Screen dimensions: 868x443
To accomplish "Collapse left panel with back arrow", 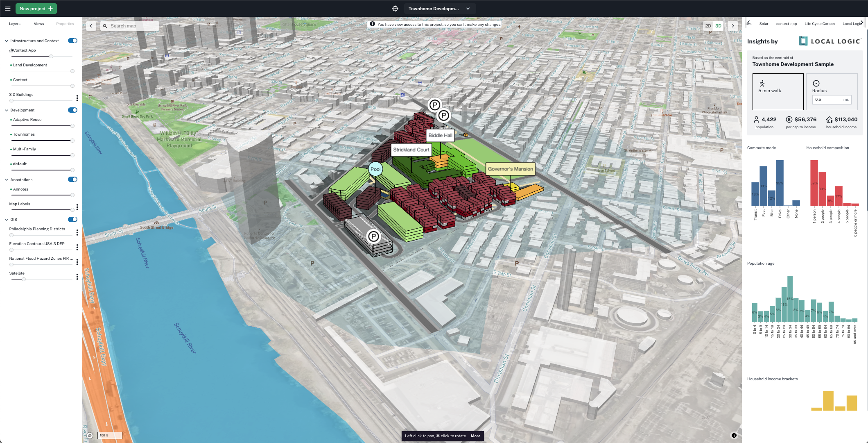I will [x=91, y=26].
